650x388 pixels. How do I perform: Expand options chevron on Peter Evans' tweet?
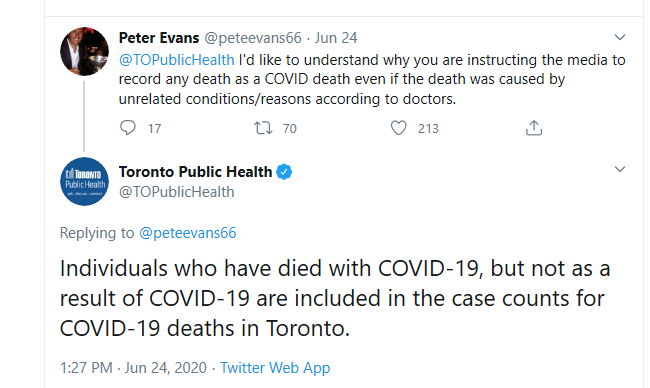click(x=620, y=37)
